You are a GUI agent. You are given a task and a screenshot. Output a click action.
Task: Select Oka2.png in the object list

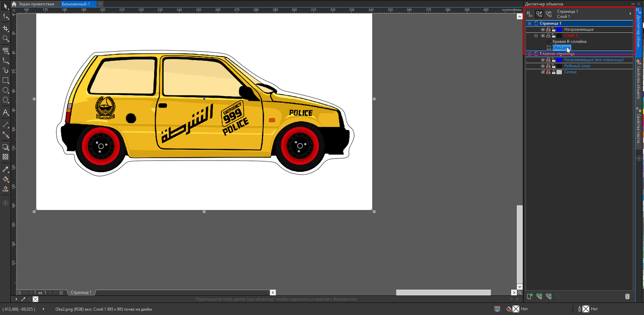click(561, 47)
